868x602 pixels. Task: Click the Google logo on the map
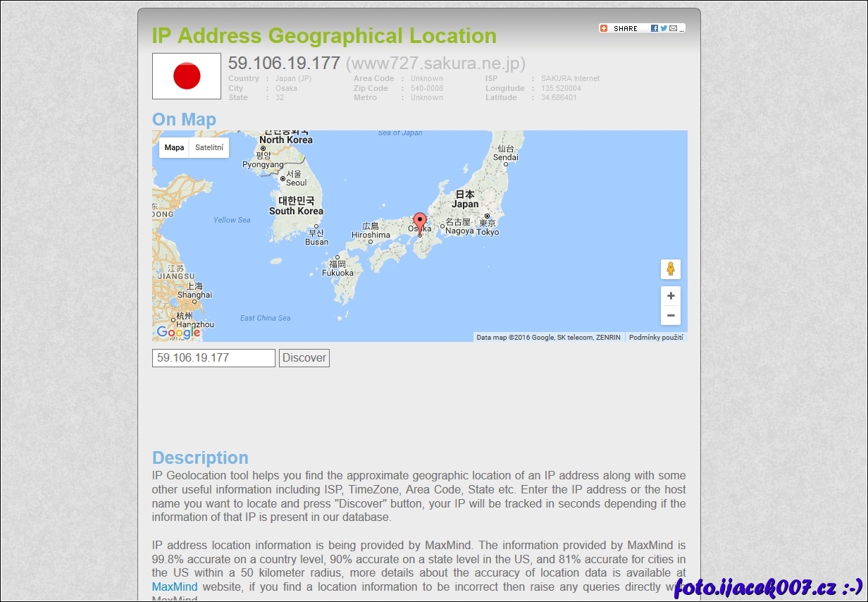(178, 332)
